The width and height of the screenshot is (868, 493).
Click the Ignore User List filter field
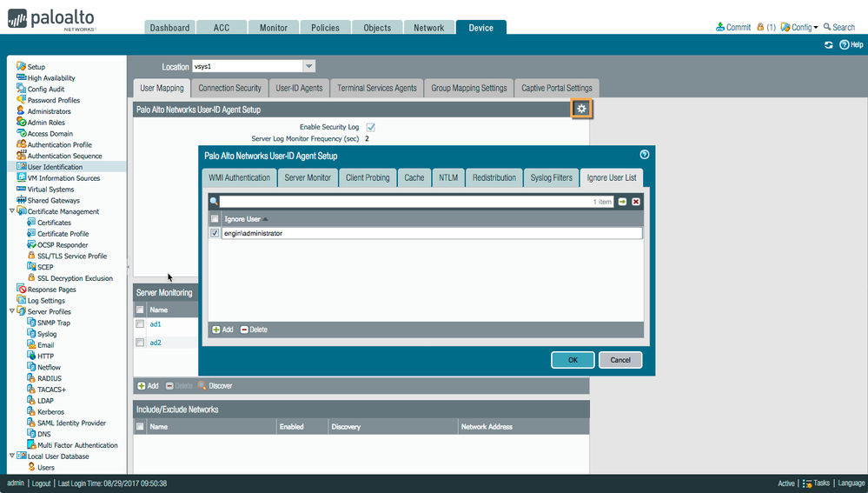416,202
